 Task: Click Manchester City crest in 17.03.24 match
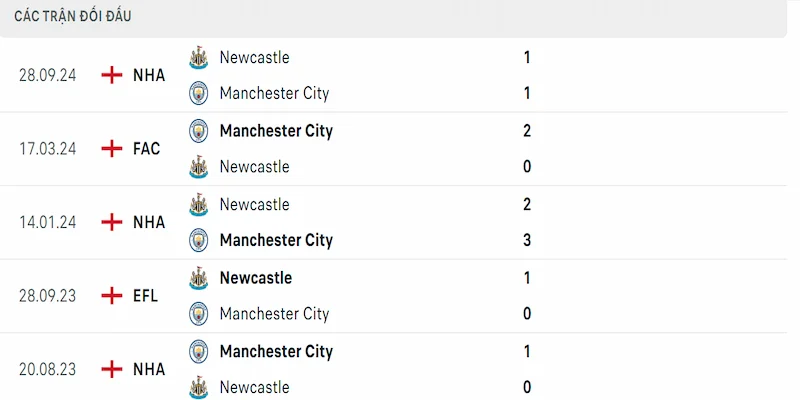199,130
